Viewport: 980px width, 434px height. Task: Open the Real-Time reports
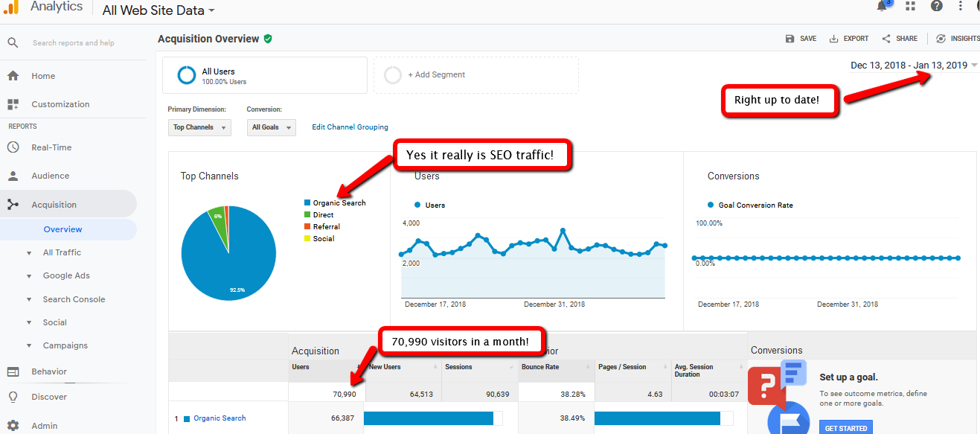51,147
